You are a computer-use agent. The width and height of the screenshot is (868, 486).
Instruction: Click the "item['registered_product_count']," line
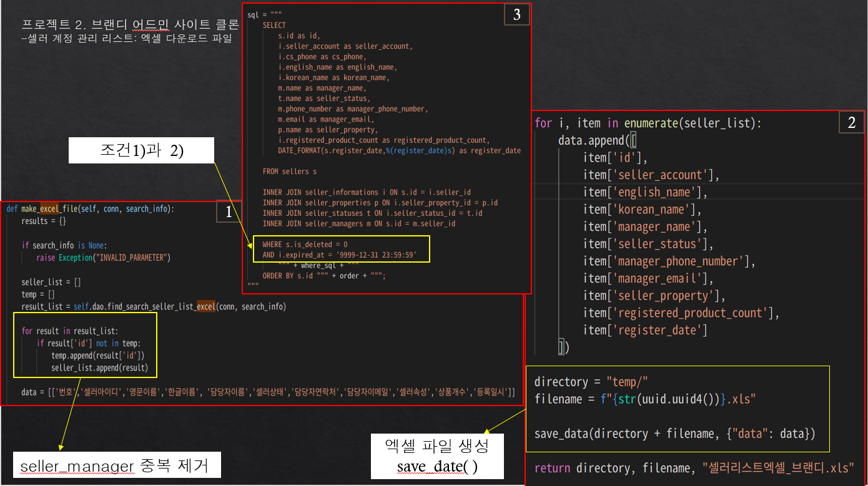pos(681,313)
